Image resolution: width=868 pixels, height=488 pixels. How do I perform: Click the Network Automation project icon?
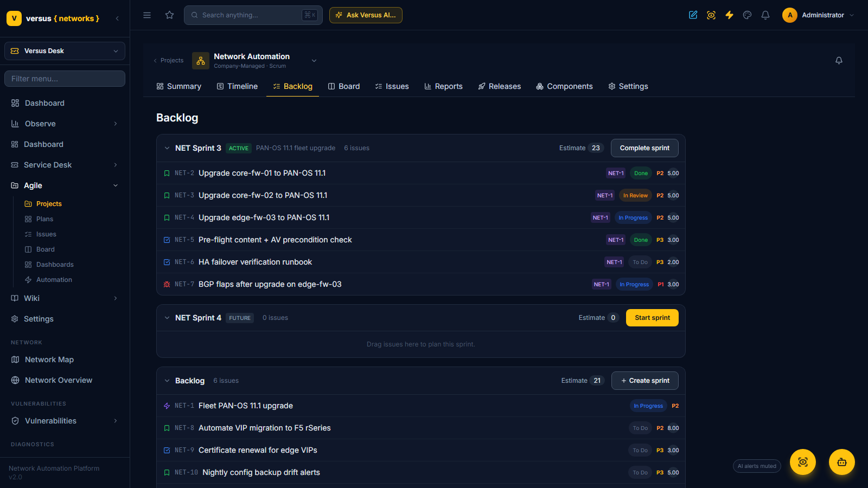click(x=201, y=61)
